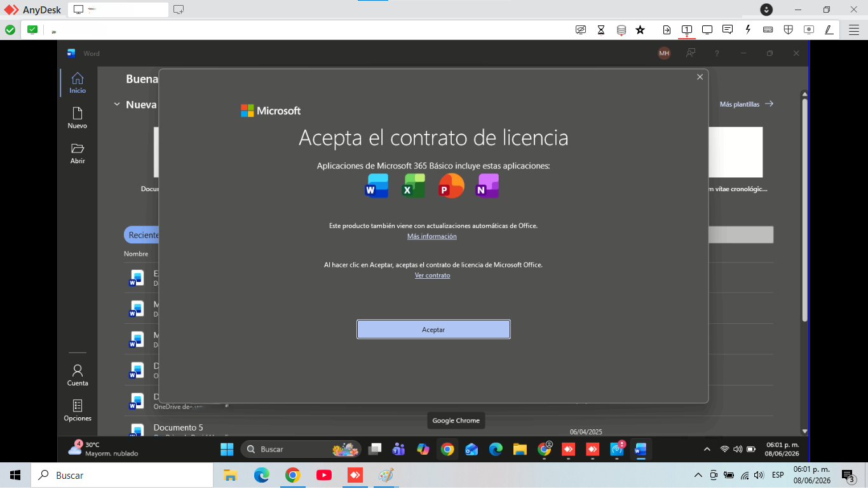Open the local Windows 10 Start button

pos(15,475)
